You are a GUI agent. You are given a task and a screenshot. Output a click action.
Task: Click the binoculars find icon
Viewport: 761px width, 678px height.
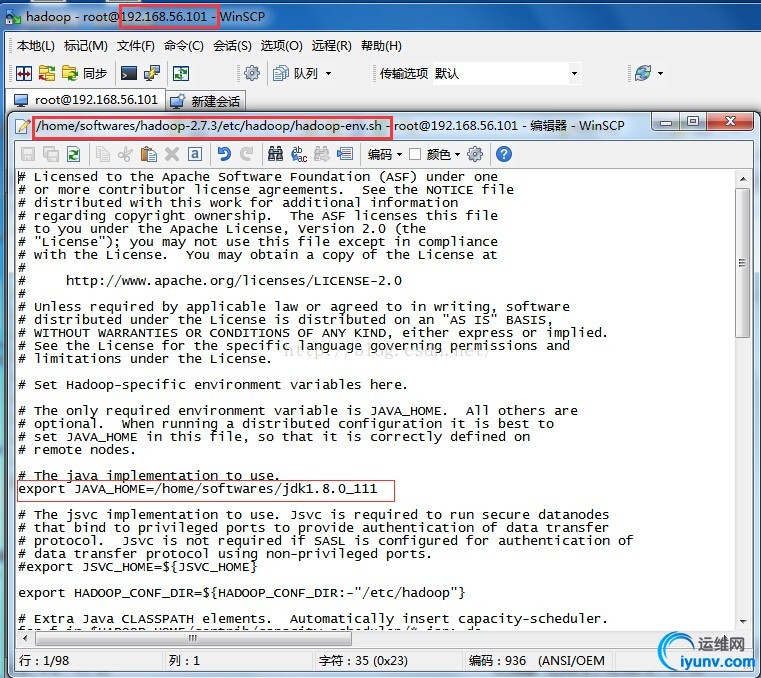(x=275, y=154)
